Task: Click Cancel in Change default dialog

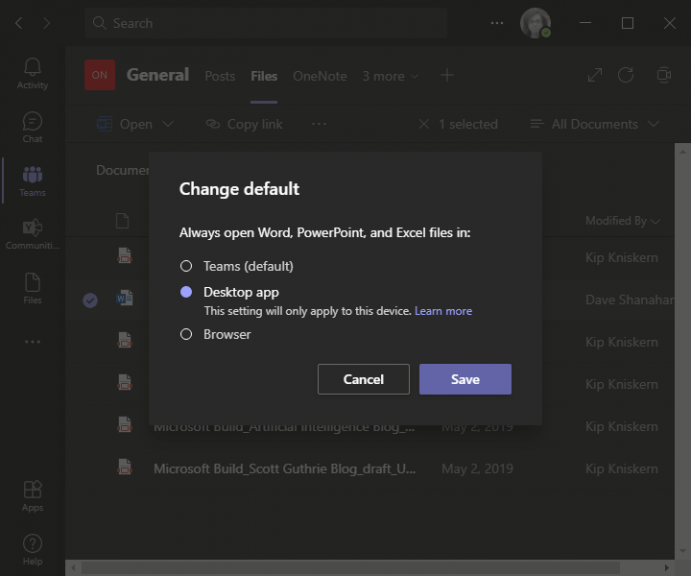Action: [x=364, y=379]
